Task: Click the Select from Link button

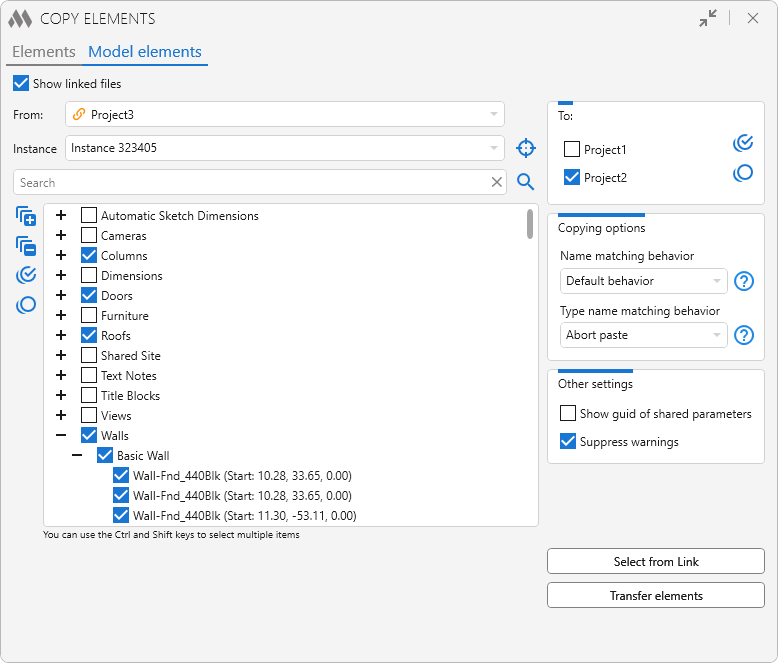Action: tap(655, 562)
